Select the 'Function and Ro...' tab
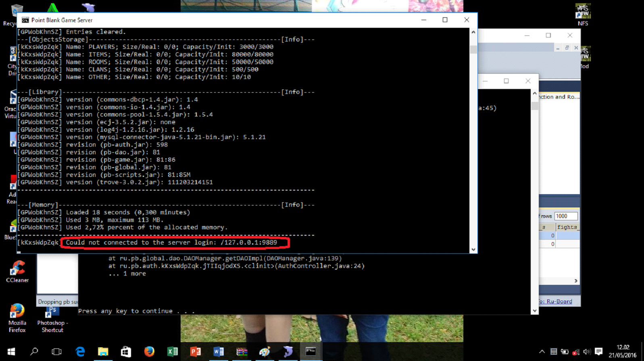Viewport: 644px width, 361px height. point(559,97)
